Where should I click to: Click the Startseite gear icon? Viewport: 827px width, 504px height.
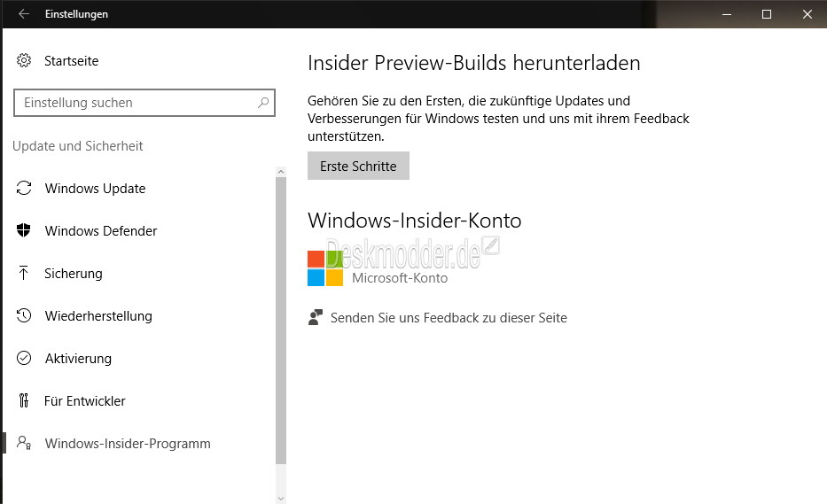click(24, 60)
